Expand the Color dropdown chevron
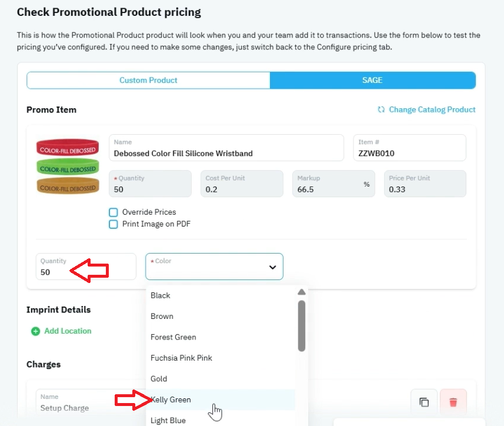The height and width of the screenshot is (426, 504). click(272, 267)
